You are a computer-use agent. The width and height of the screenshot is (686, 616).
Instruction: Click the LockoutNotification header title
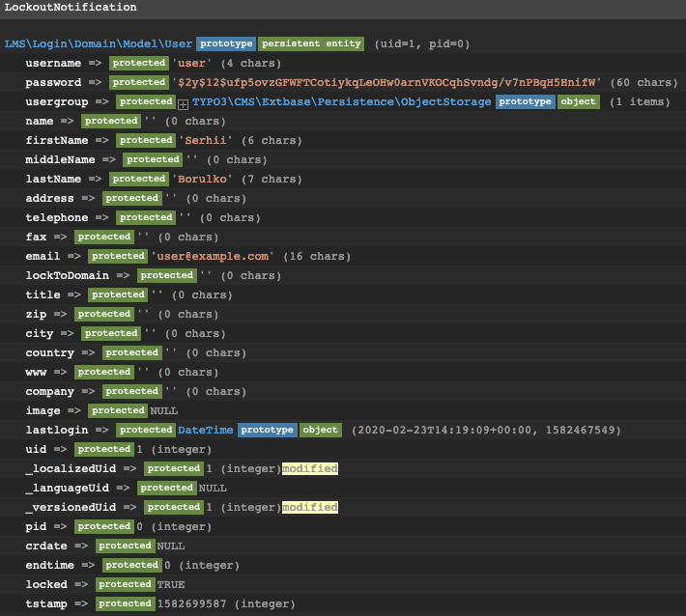coord(71,7)
